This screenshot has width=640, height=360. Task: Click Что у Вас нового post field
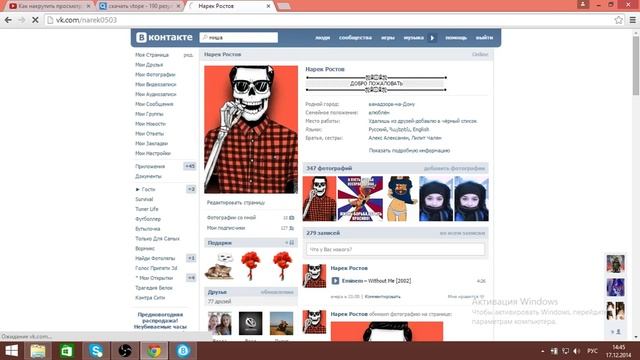point(396,249)
